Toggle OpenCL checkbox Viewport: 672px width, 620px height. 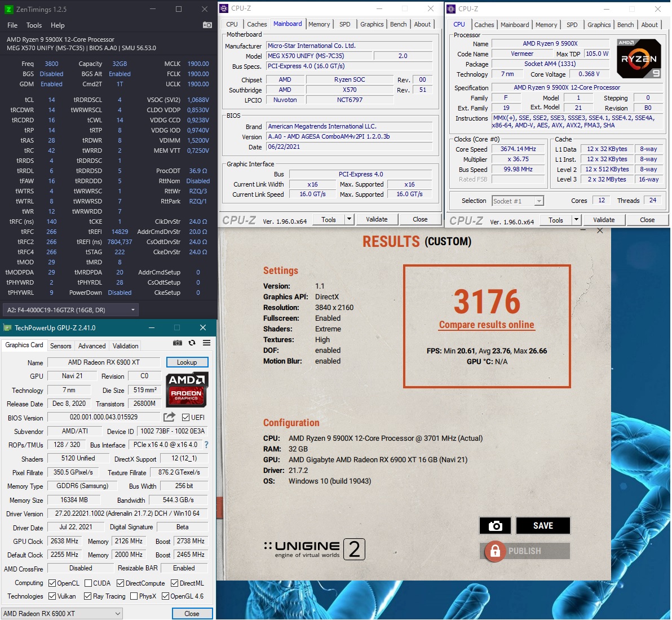(52, 583)
